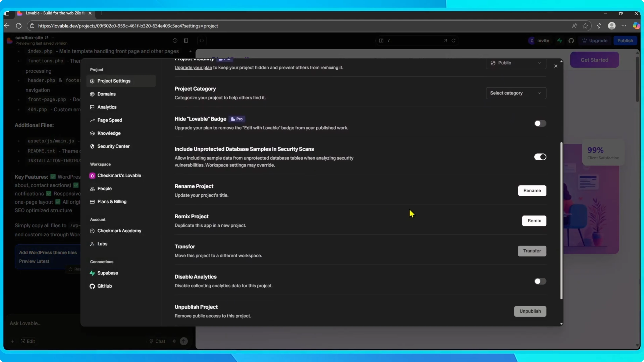Image resolution: width=644 pixels, height=362 pixels.
Task: Click the tab actions icon at far left
Action: point(7,13)
